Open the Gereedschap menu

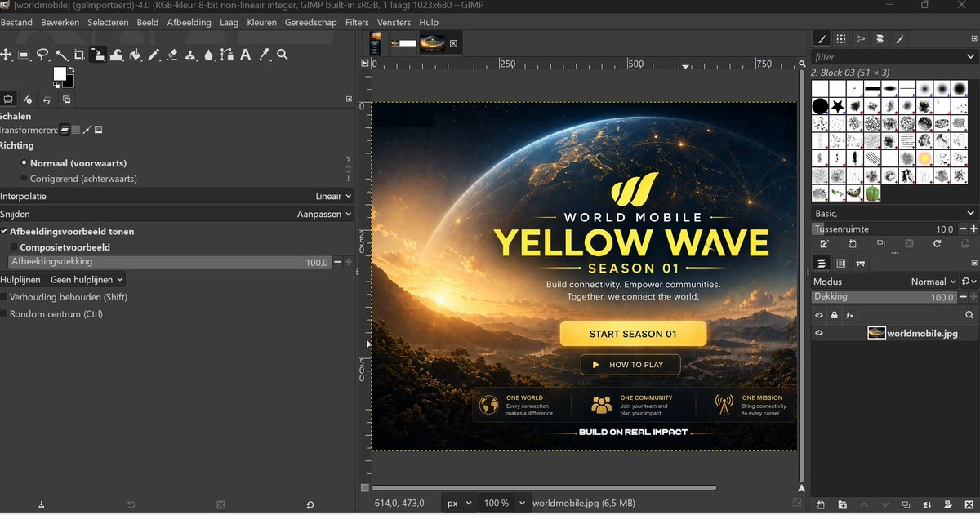[310, 23]
